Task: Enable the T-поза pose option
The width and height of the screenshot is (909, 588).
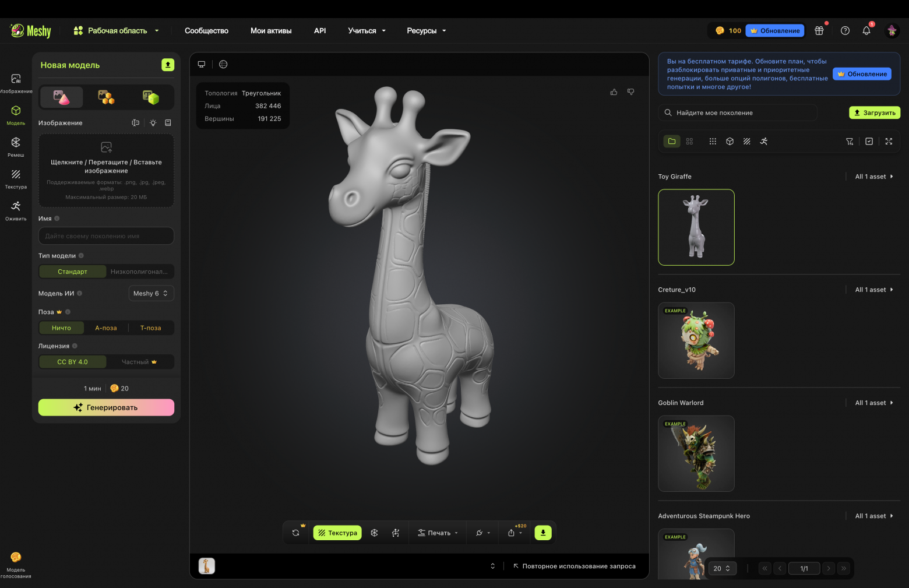Action: pos(150,328)
